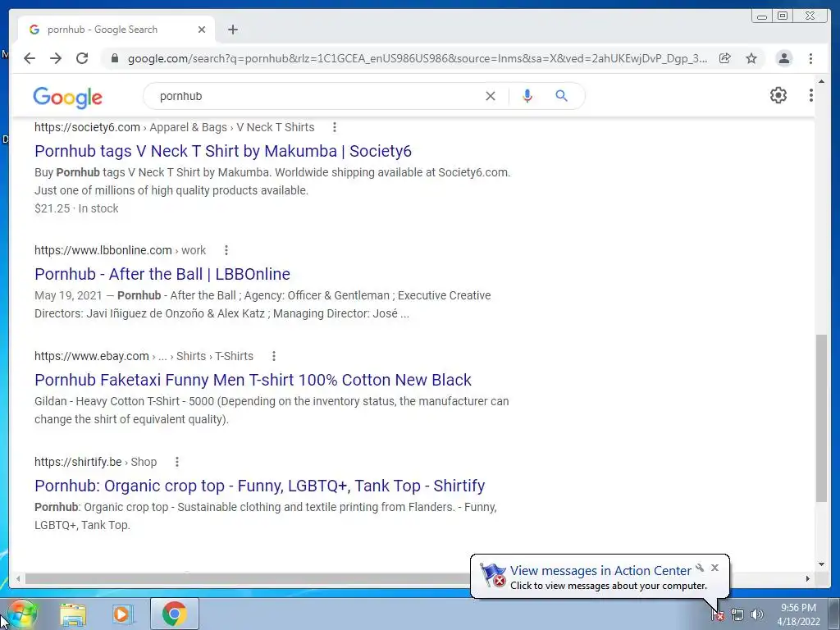Open the network tray icon
This screenshot has height=630, width=840.
737,614
